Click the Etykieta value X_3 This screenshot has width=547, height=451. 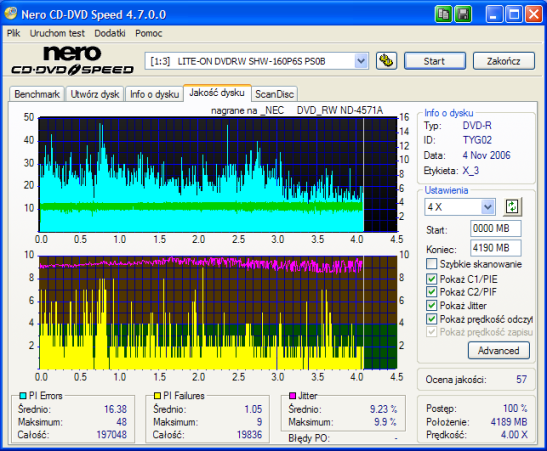tap(471, 171)
